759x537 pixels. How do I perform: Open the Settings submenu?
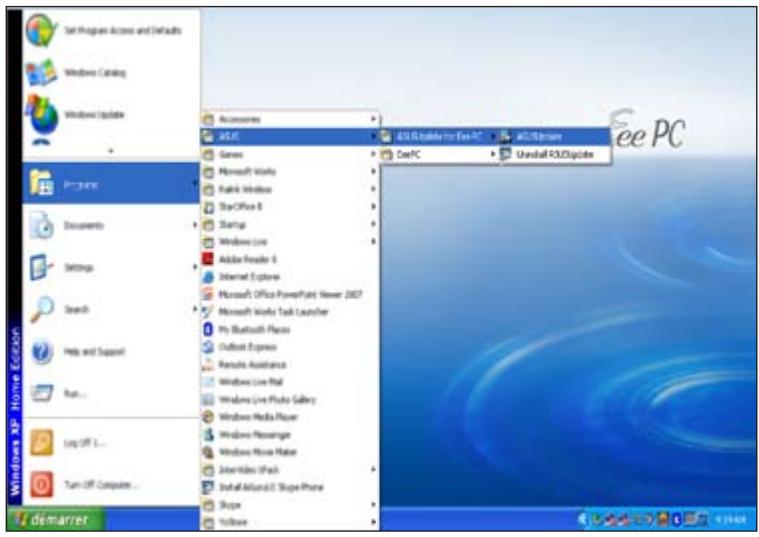(x=111, y=267)
